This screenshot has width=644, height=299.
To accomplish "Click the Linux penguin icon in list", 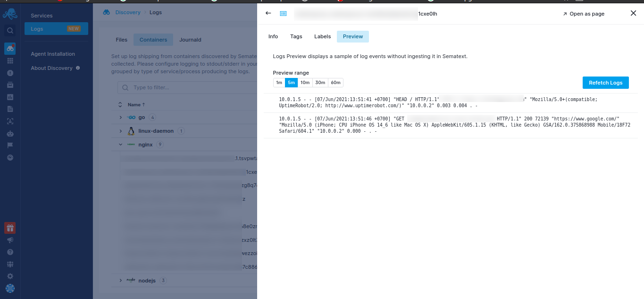I will tap(131, 131).
